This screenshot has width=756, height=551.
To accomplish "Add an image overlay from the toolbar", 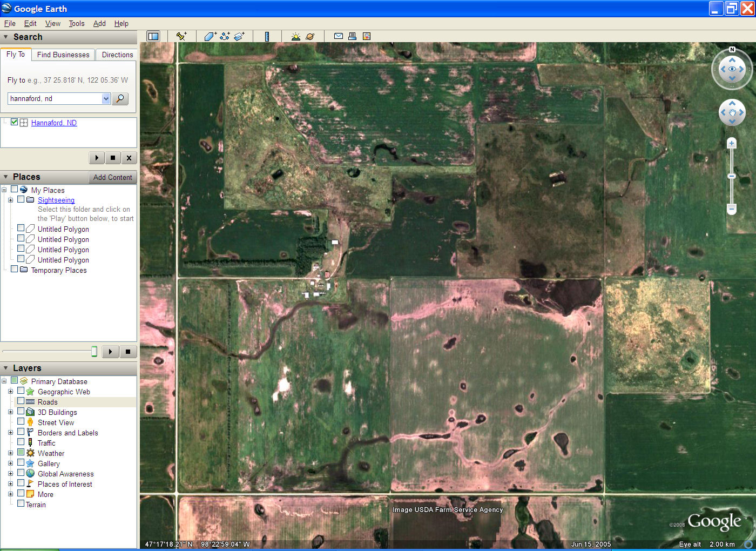I will (239, 36).
